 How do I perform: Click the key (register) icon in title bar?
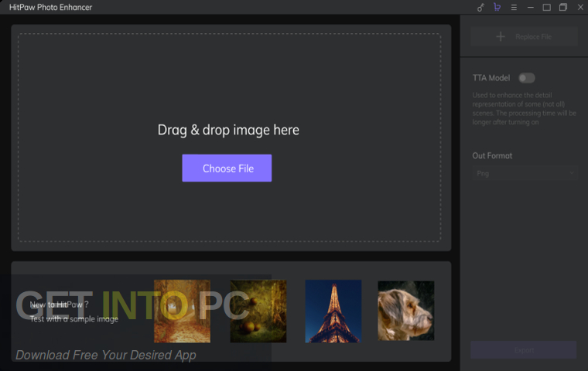click(x=480, y=8)
